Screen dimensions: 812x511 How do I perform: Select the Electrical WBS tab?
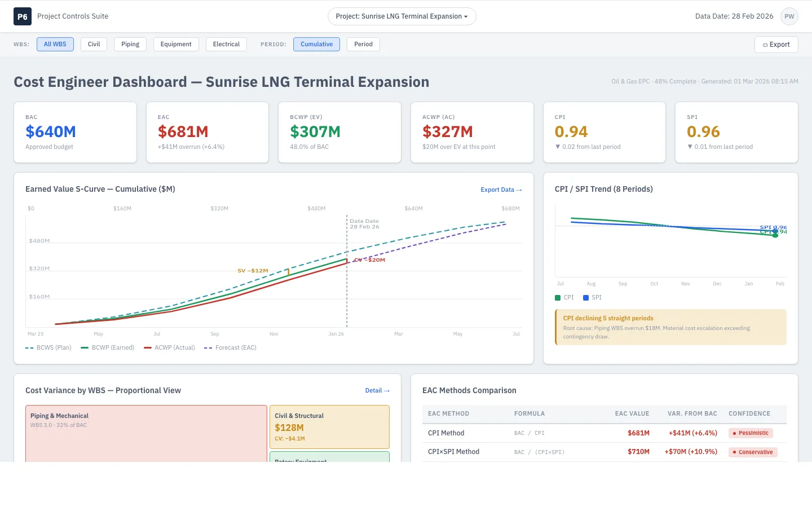tap(226, 44)
